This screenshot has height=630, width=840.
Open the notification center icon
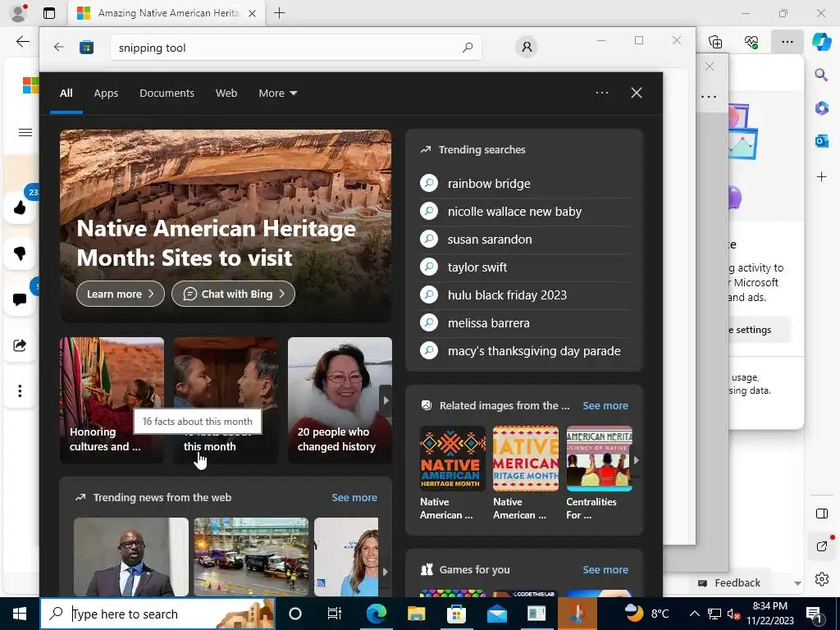pyautogui.click(x=814, y=614)
